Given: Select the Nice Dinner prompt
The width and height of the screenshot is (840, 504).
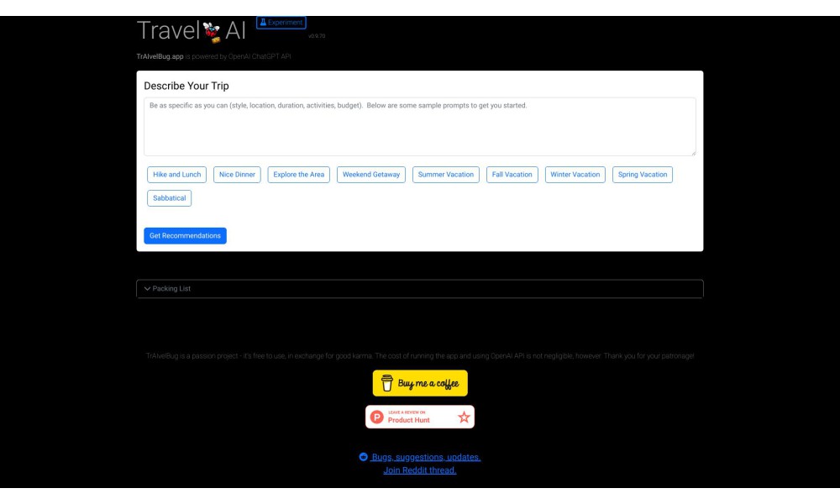Looking at the screenshot, I should pos(237,175).
